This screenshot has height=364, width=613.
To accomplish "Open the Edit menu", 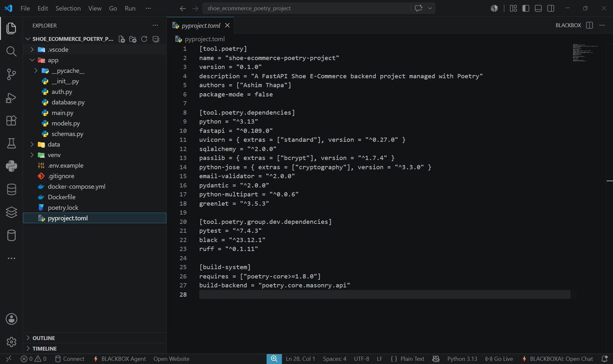I will point(43,8).
